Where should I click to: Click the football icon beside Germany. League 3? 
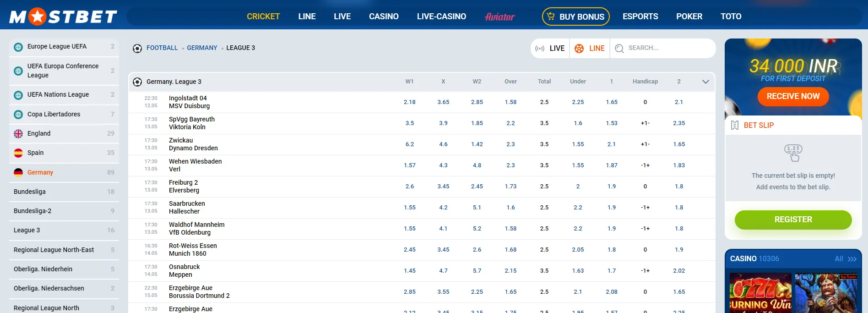coord(137,82)
